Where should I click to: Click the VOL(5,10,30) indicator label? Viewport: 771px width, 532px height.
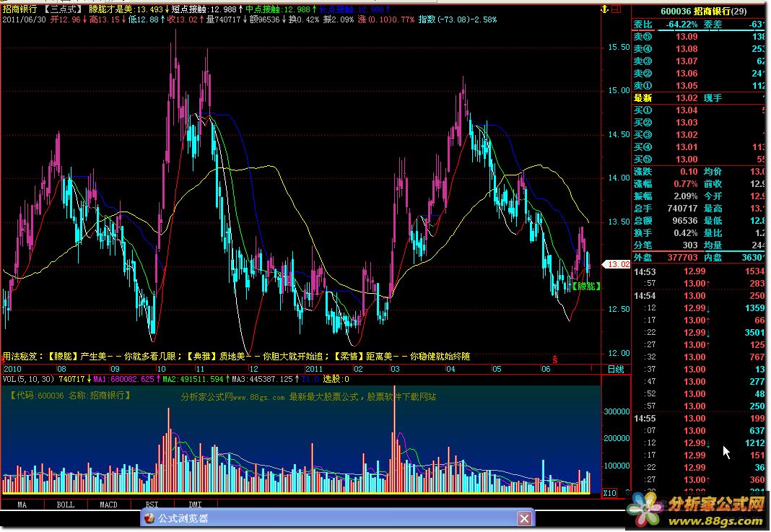29,379
